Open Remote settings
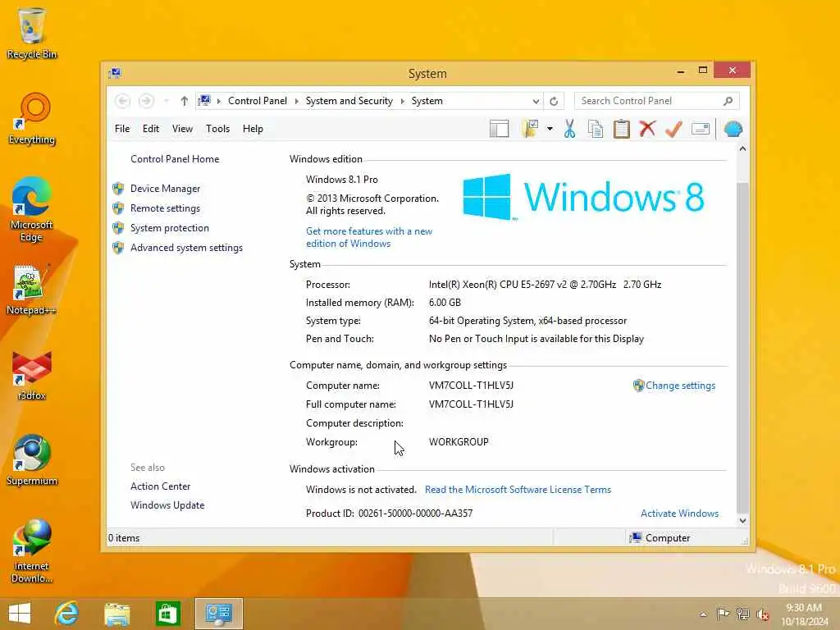The height and width of the screenshot is (630, 840). [165, 208]
